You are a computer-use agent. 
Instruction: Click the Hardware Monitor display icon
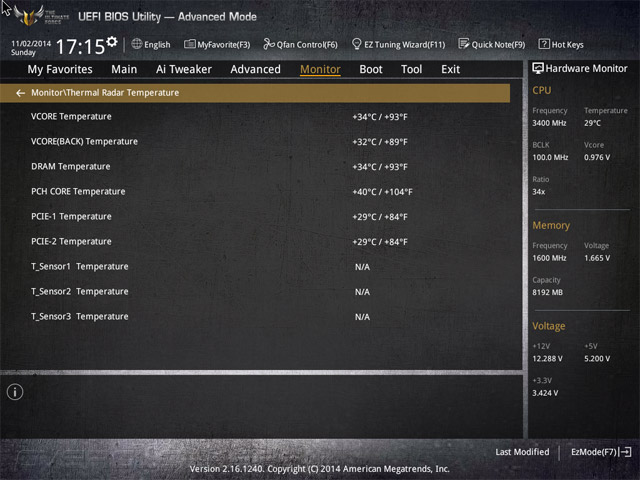[x=538, y=68]
